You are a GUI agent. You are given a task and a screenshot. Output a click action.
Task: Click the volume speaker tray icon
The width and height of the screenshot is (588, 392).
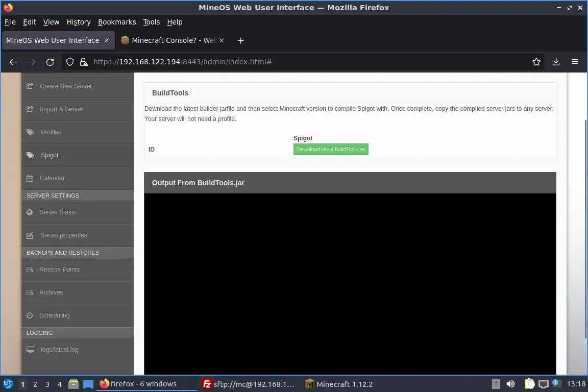511,384
